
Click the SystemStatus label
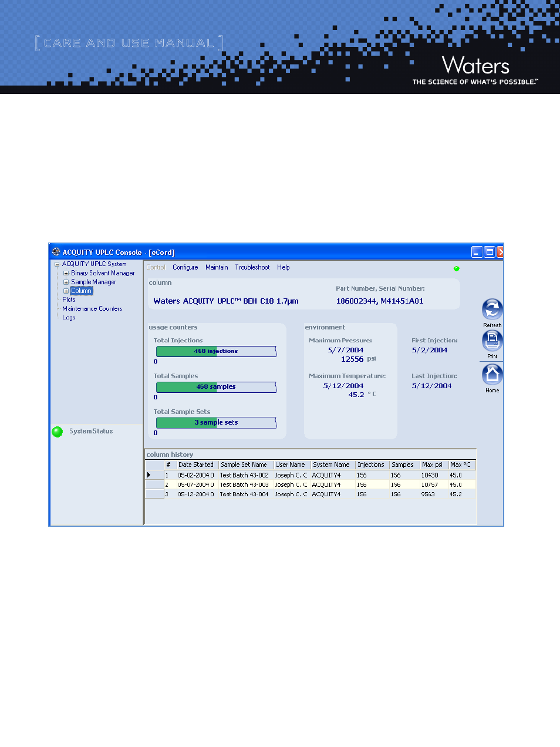[x=91, y=431]
